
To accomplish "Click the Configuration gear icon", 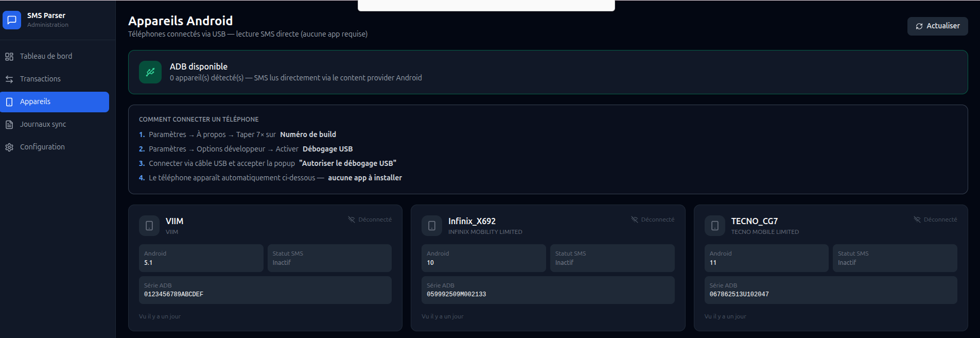I will (9, 147).
